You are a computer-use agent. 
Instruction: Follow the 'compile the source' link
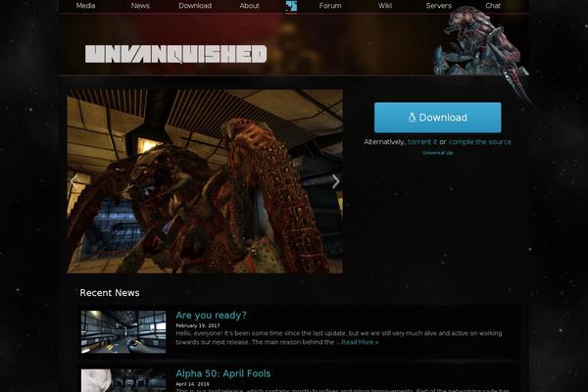coord(479,142)
